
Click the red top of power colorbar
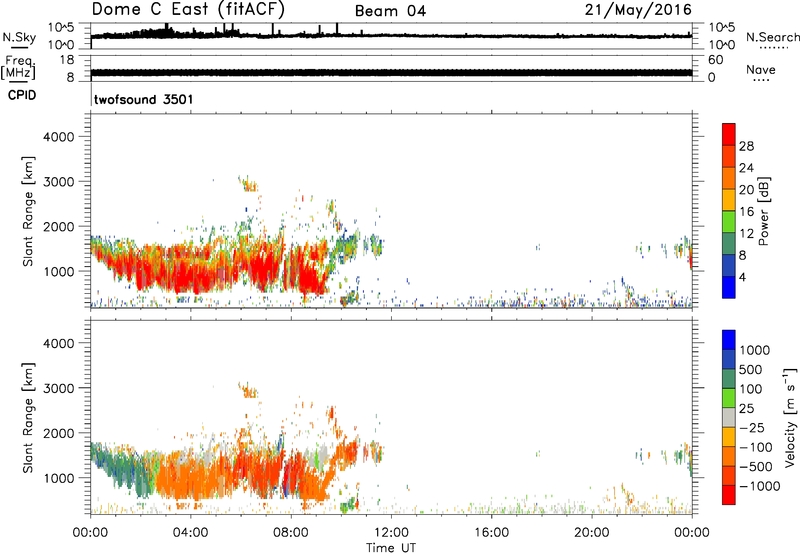pyautogui.click(x=729, y=135)
